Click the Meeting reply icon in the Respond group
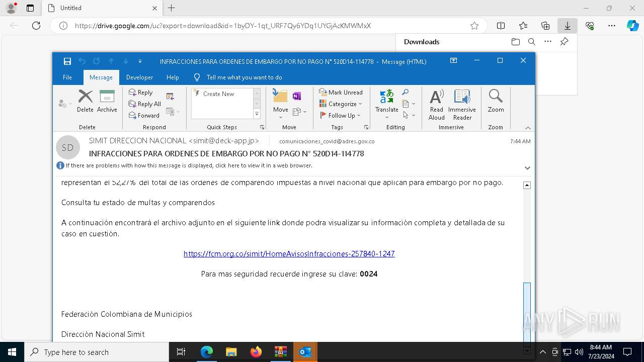The image size is (644, 362). (170, 97)
